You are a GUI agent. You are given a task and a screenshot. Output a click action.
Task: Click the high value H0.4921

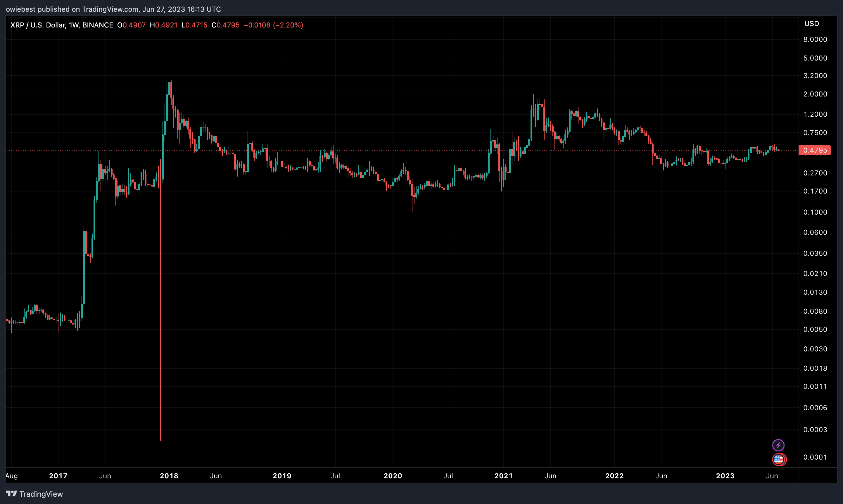pos(164,25)
